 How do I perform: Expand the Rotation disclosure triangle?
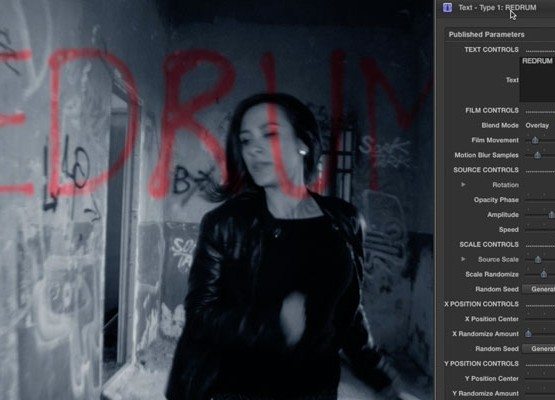tap(463, 185)
